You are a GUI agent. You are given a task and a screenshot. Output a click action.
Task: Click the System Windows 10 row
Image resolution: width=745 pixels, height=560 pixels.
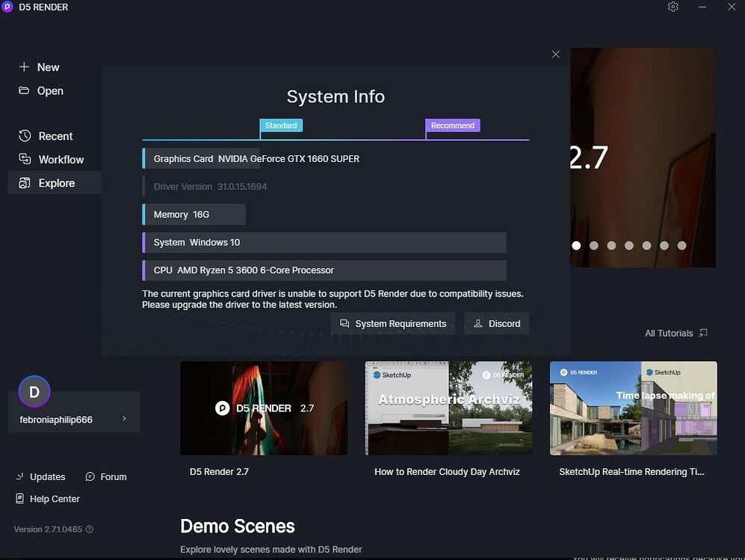324,243
